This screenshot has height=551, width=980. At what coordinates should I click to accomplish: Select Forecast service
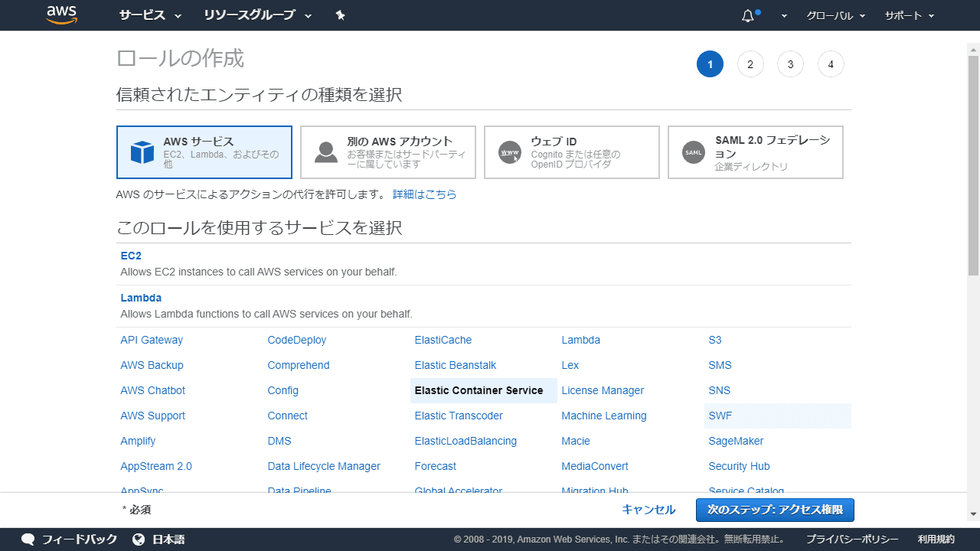(435, 466)
